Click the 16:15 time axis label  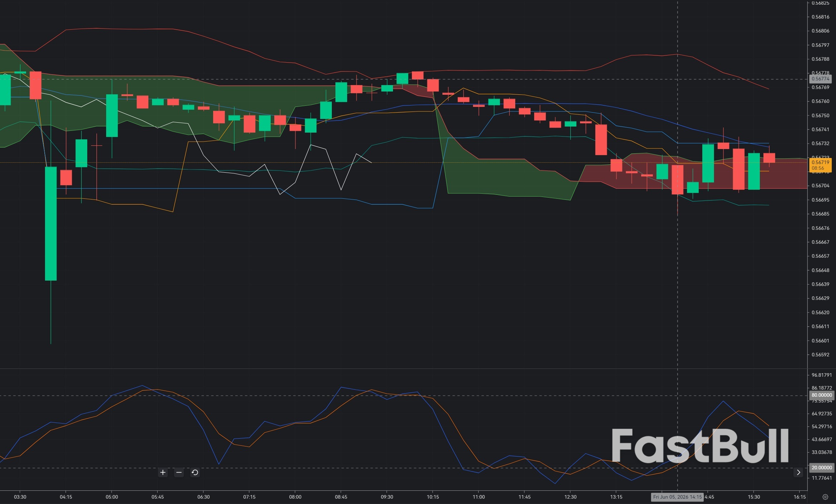(800, 497)
